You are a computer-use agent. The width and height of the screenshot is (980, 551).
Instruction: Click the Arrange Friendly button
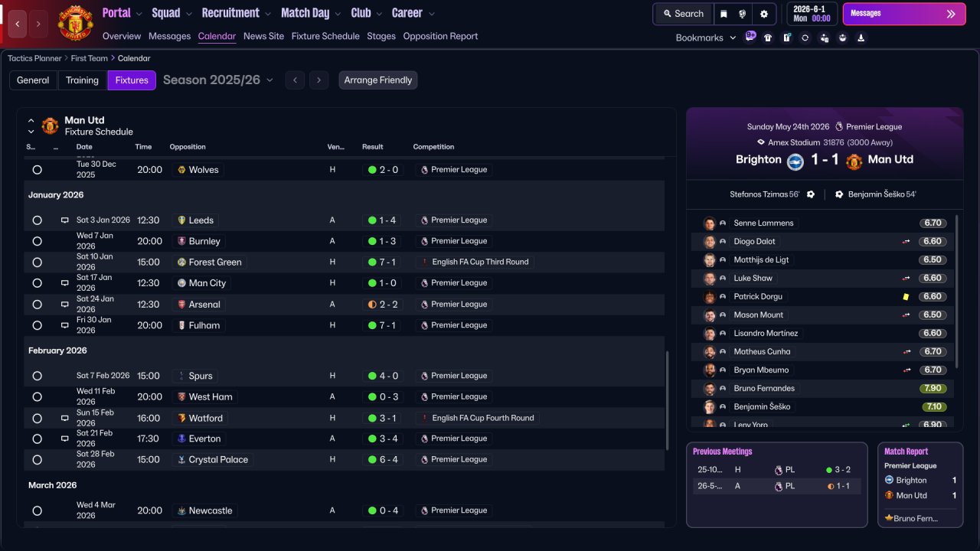tap(378, 80)
